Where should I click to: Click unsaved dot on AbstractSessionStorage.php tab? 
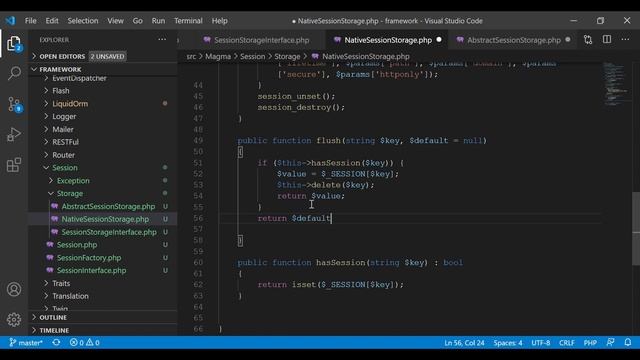pyautogui.click(x=568, y=40)
